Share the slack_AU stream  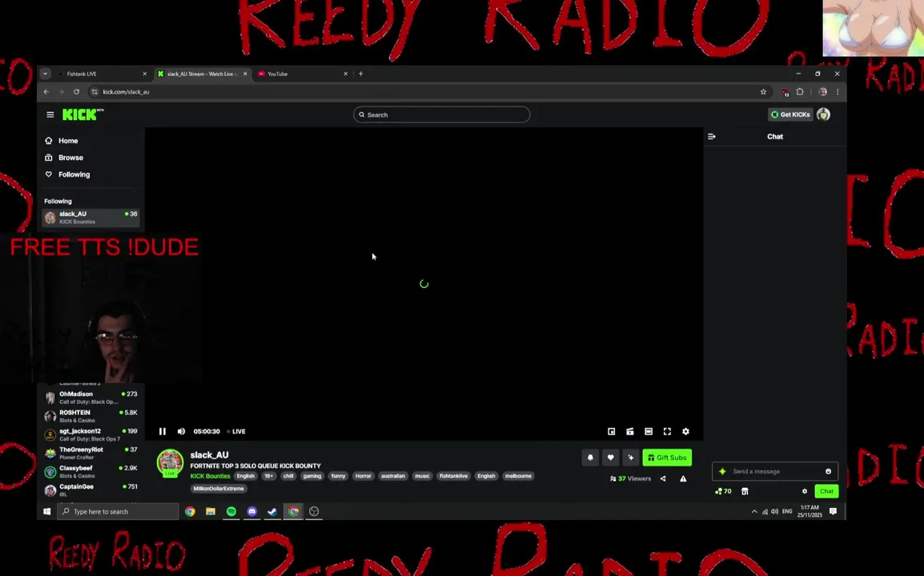pos(663,479)
